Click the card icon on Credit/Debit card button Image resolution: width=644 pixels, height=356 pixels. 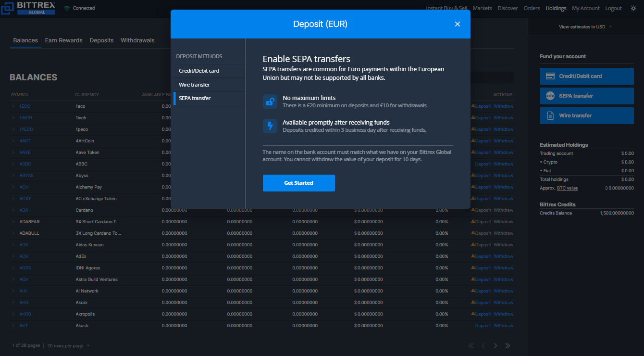click(550, 76)
